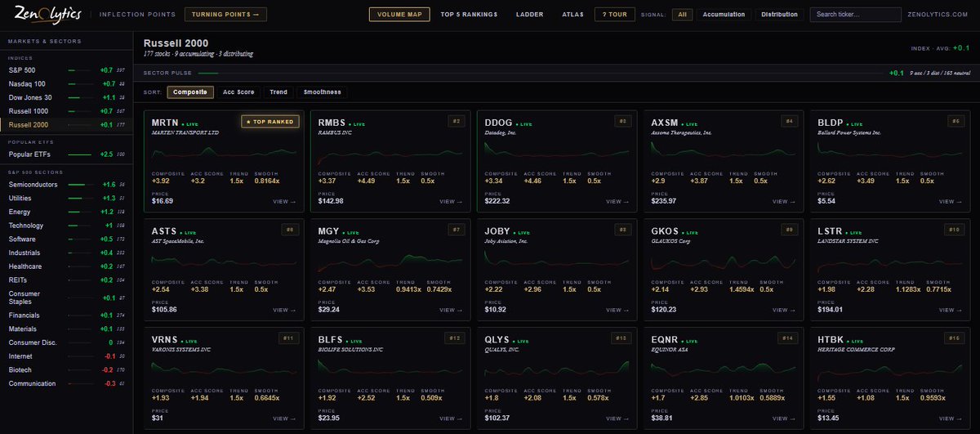Go to the Ladder view
The image size is (980, 434).
529,14
